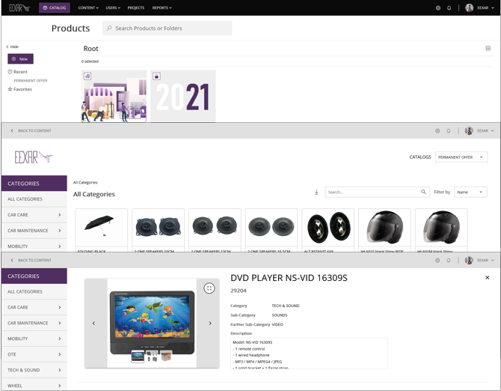The width and height of the screenshot is (501, 391).
Task: Select the second DVD player accessories thumbnail
Action: pyautogui.click(x=152, y=356)
